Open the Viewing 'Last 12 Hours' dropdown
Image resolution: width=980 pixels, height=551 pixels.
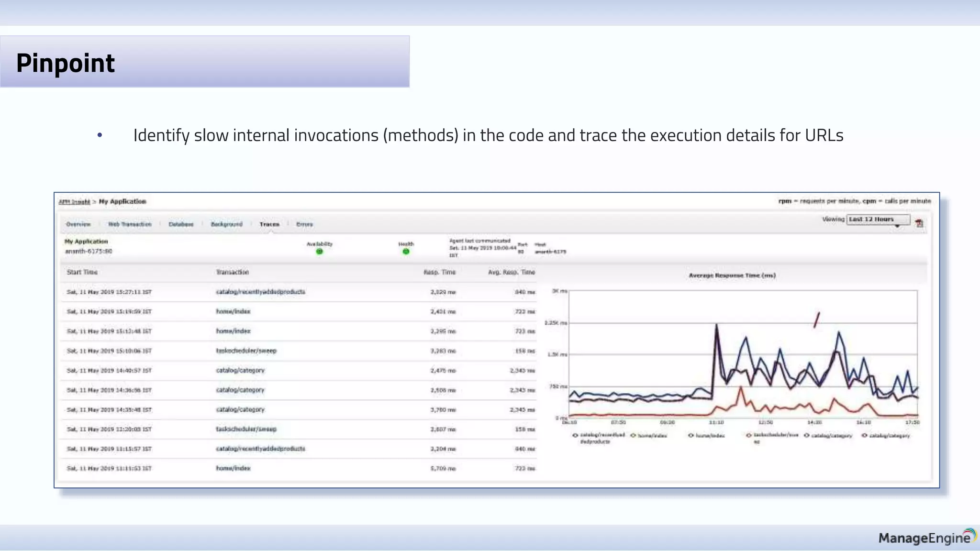(x=878, y=220)
